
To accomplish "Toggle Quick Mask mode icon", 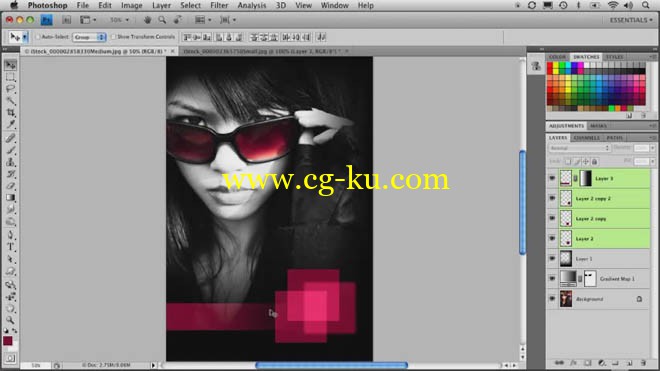I will click(11, 358).
